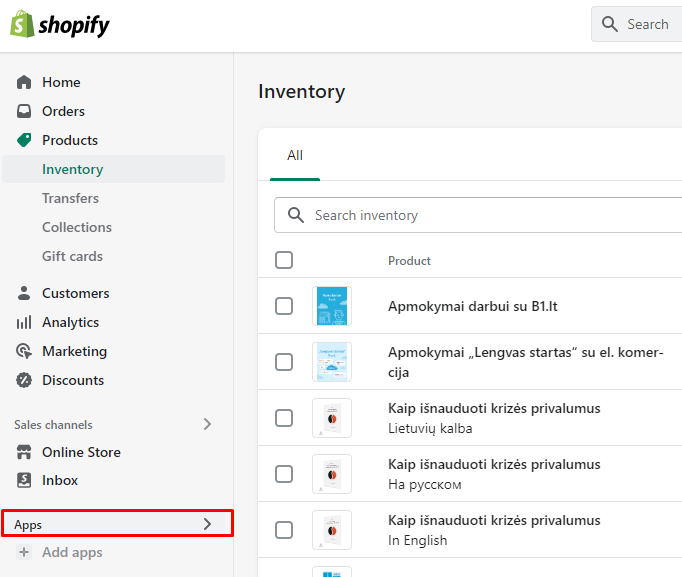Click the Search inventory field
Screen dimensions: 682x577
coord(480,215)
